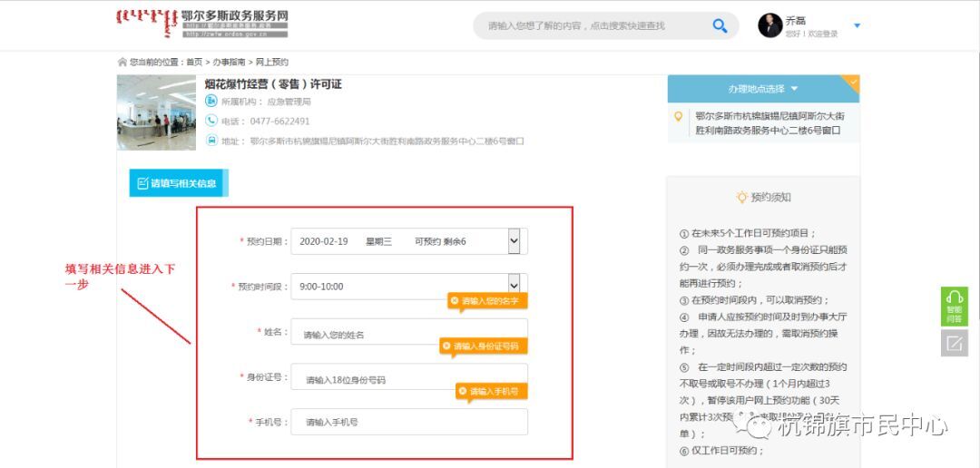Open 办事指南 breadcrumb link
This screenshot has width=980, height=468.
pyautogui.click(x=229, y=63)
